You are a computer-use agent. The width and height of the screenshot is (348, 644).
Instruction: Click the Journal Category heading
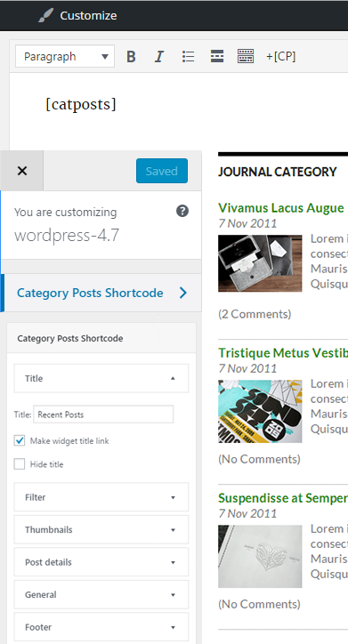click(278, 172)
